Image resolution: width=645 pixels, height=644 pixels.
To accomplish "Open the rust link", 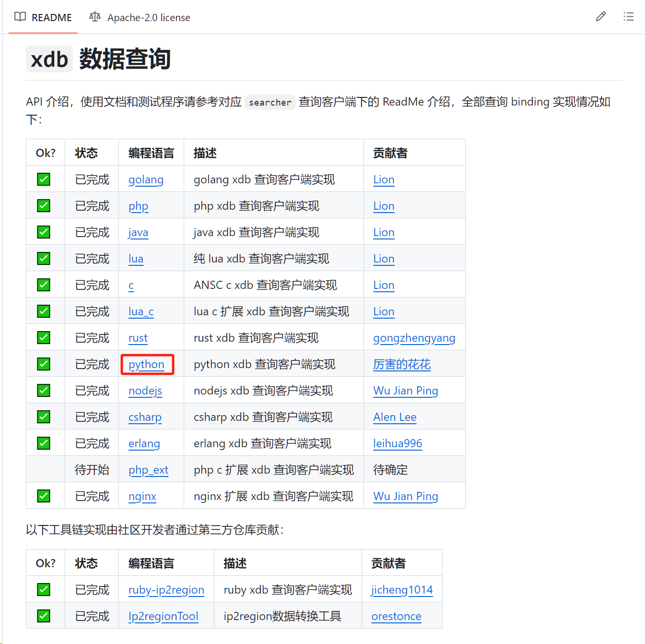I will click(x=138, y=338).
